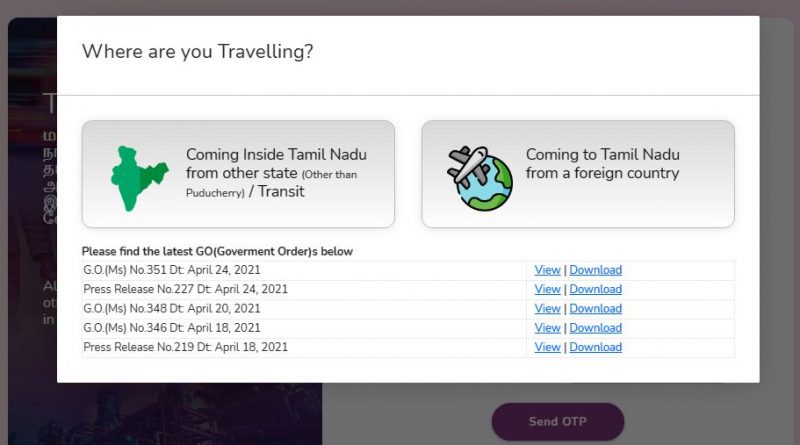Click the Press Release No.219 row text
This screenshot has width=800, height=445.
coord(185,347)
